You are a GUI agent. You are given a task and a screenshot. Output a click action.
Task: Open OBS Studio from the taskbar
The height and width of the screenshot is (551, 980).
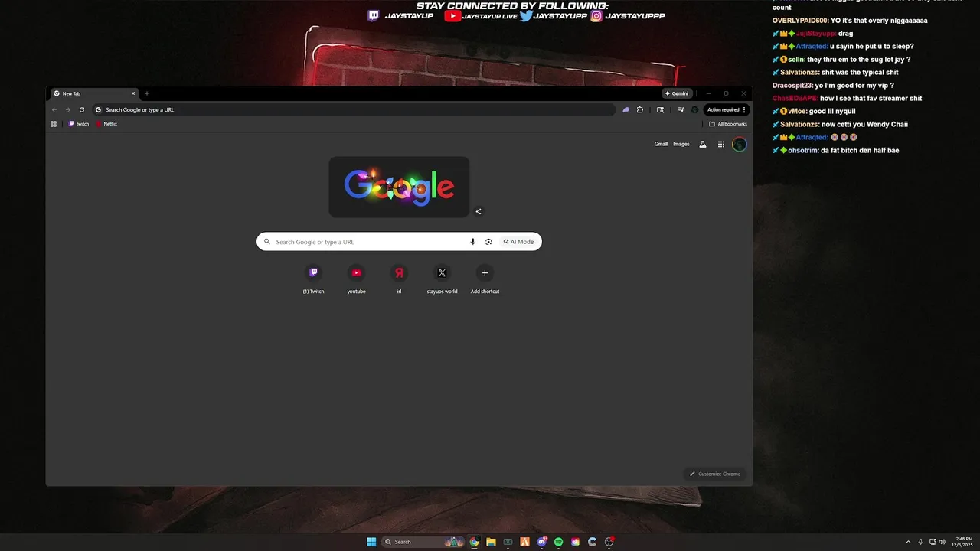tap(609, 542)
